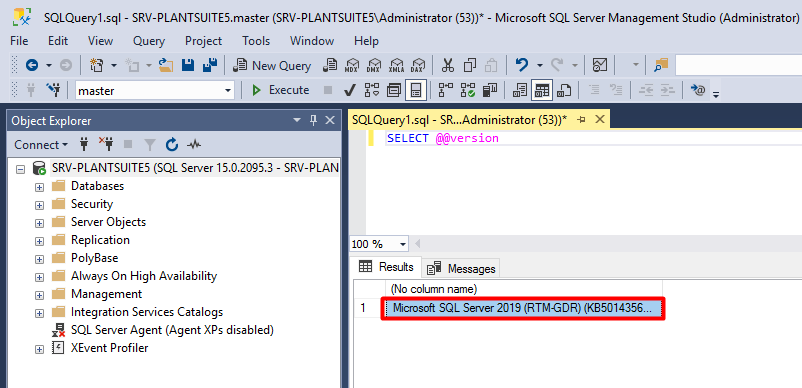802x388 pixels.
Task: Select Results to Grid mode
Action: [x=542, y=90]
